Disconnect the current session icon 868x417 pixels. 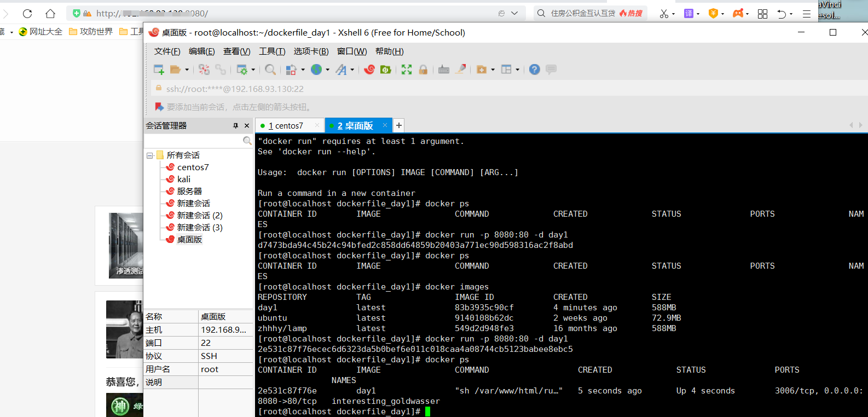coord(204,69)
